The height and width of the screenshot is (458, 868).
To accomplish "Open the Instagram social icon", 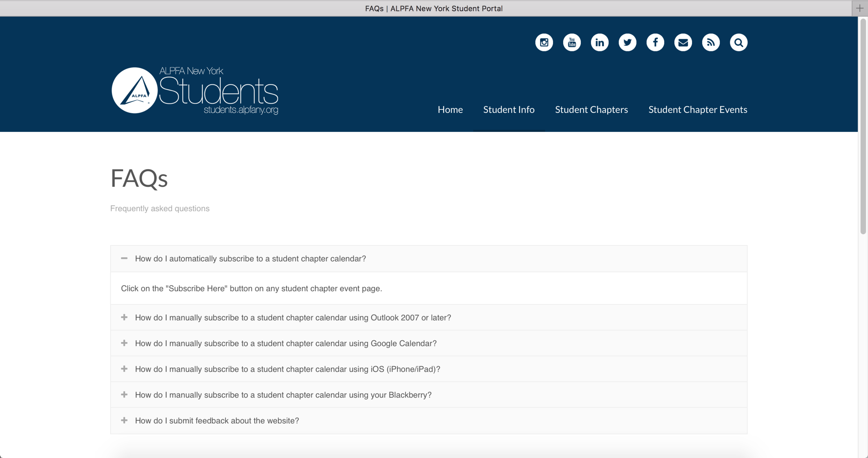I will [544, 42].
